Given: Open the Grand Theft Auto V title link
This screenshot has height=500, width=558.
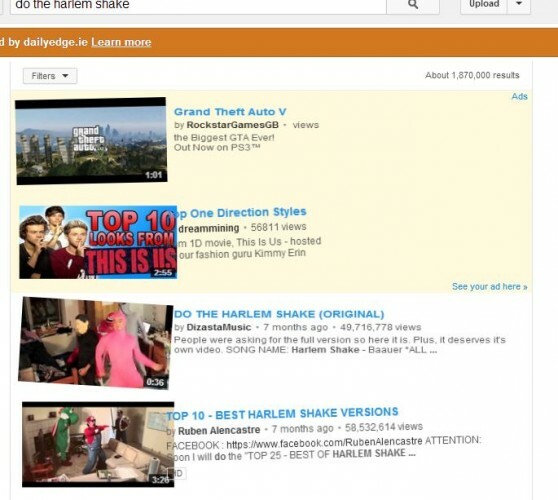Looking at the screenshot, I should [230, 112].
